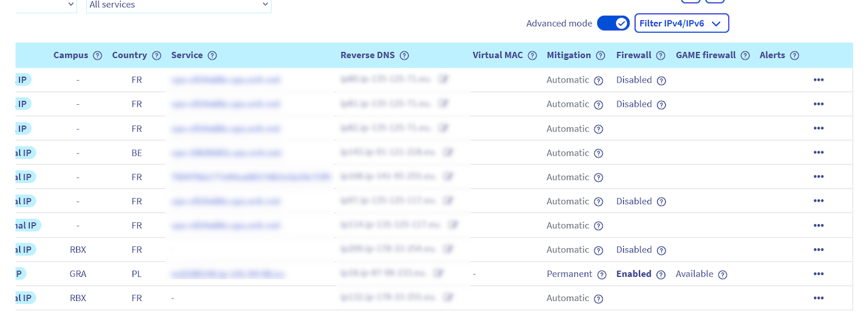Click help icon next to Available status
This screenshot has width=868, height=327.
pyautogui.click(x=722, y=274)
